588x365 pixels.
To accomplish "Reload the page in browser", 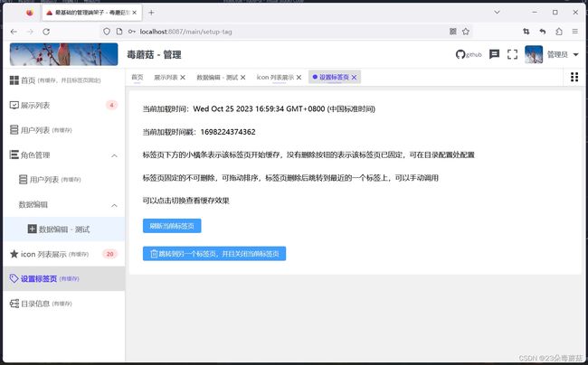I will click(x=46, y=32).
